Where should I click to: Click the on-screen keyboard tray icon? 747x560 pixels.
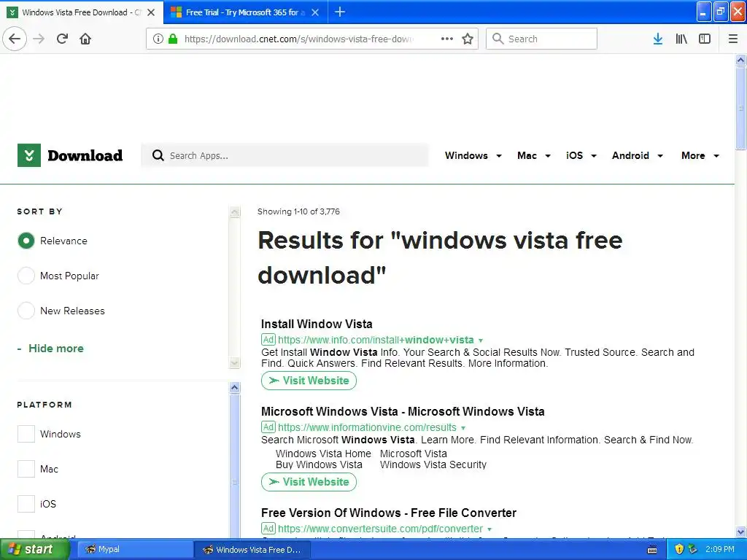pyautogui.click(x=652, y=550)
